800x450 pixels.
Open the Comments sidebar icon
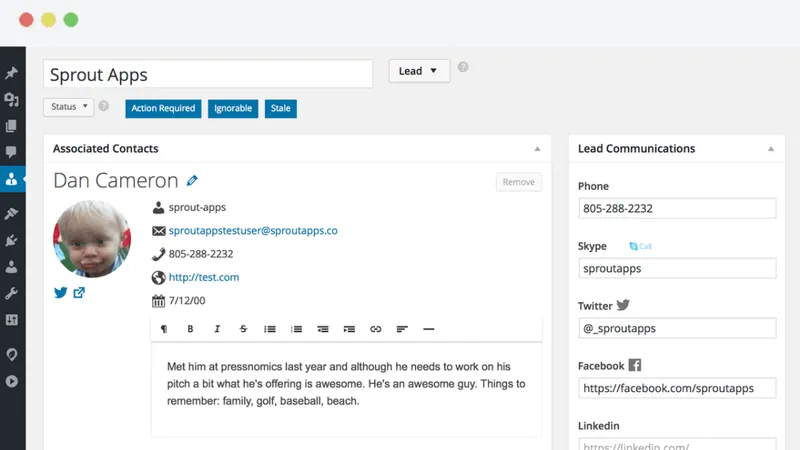11,152
